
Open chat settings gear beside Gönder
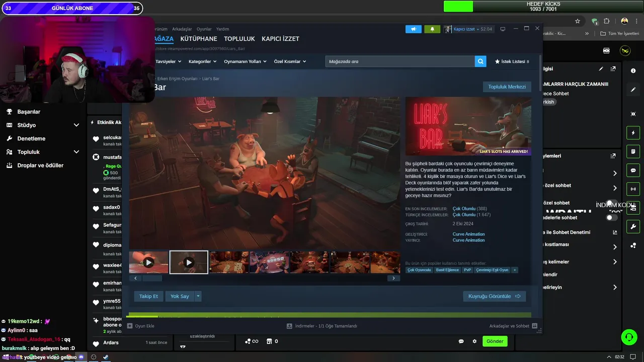(474, 341)
